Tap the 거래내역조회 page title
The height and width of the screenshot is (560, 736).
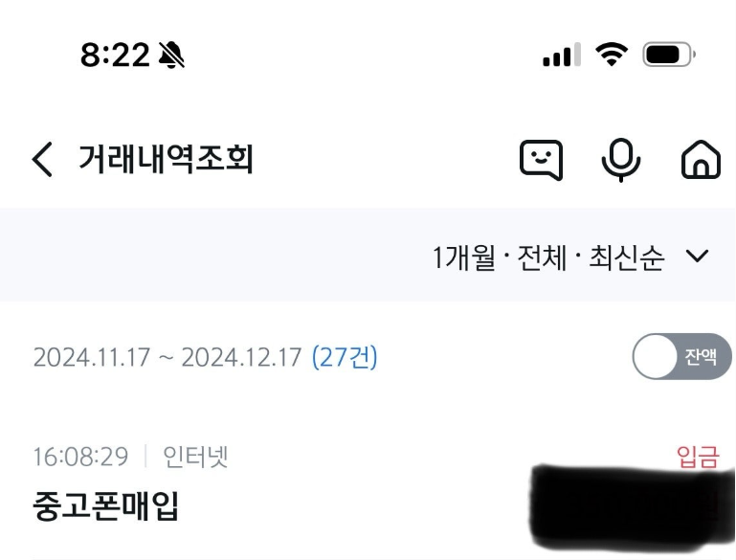pos(166,159)
